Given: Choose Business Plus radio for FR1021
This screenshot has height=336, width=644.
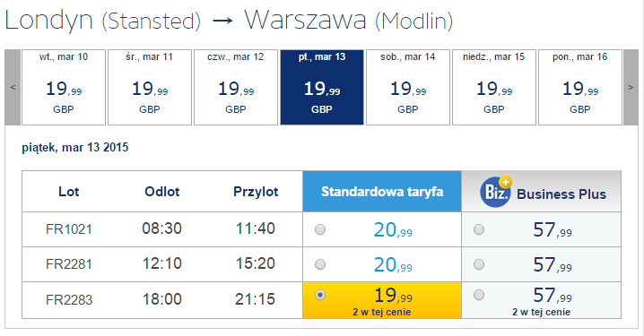Looking at the screenshot, I should coord(479,229).
